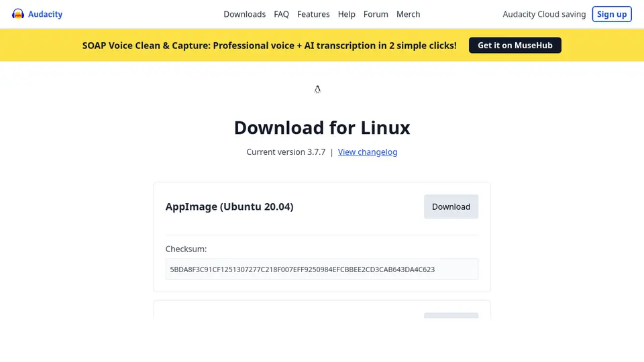This screenshot has height=362, width=644.
Task: Visit the Forum nav link
Action: click(x=376, y=14)
